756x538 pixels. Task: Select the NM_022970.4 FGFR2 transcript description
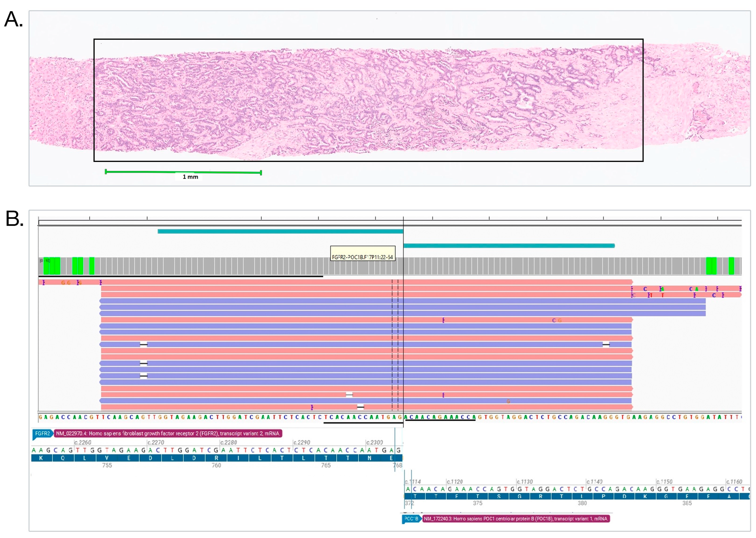click(168, 433)
